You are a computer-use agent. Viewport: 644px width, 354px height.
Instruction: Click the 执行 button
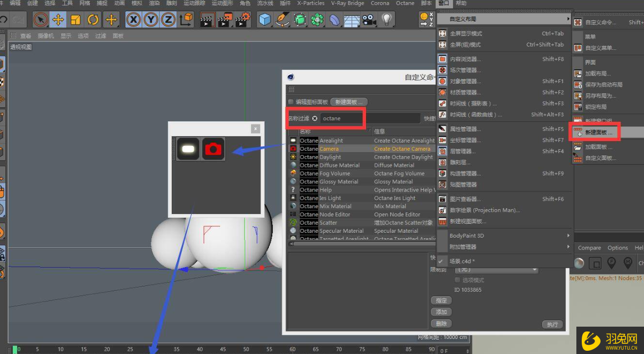pyautogui.click(x=553, y=324)
